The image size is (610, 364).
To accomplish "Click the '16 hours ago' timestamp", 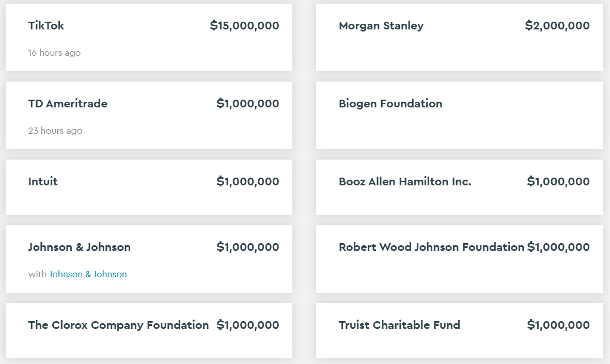I will [54, 53].
